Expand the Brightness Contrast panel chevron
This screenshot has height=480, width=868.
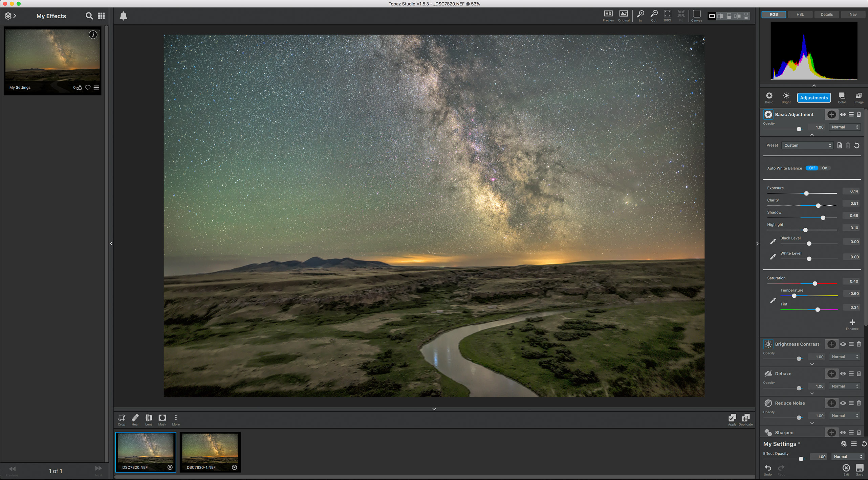click(812, 364)
